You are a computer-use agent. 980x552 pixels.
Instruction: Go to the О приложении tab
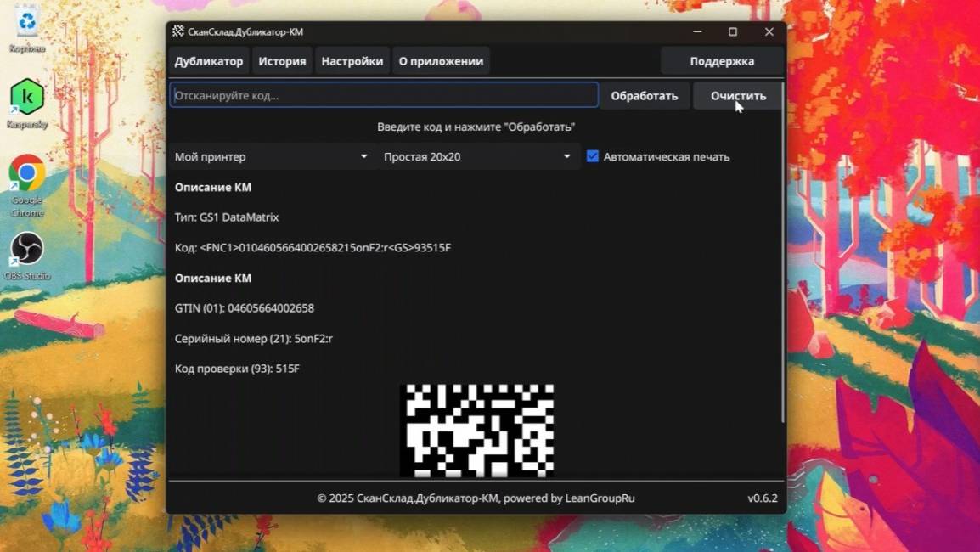[x=442, y=61]
